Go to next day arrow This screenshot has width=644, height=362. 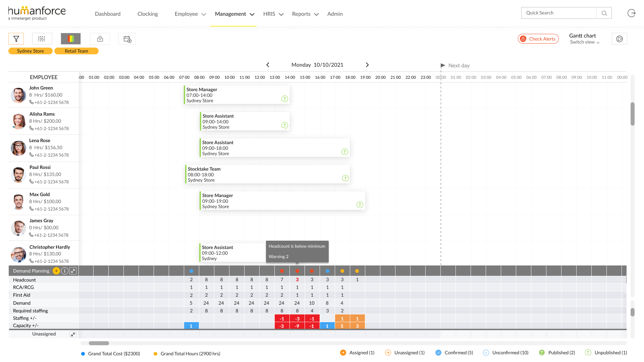click(367, 65)
